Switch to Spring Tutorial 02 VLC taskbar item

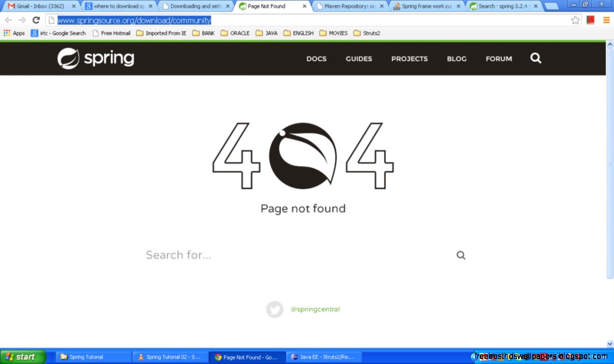pyautogui.click(x=169, y=357)
